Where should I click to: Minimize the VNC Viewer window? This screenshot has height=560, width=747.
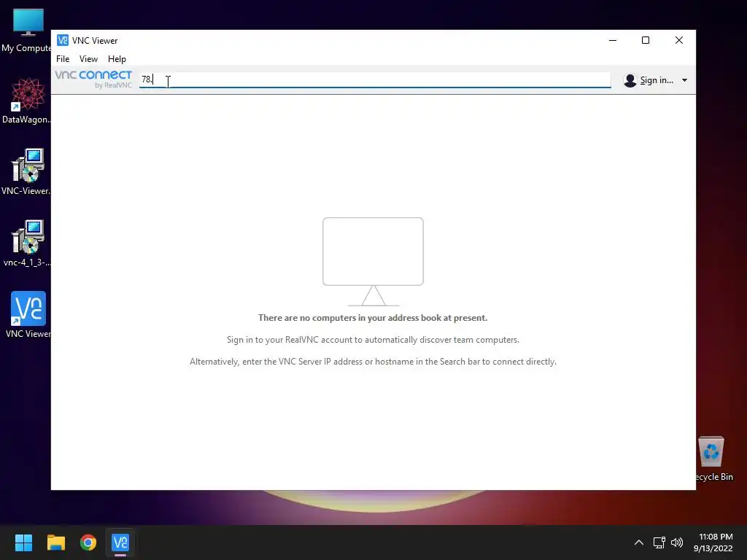(x=613, y=41)
